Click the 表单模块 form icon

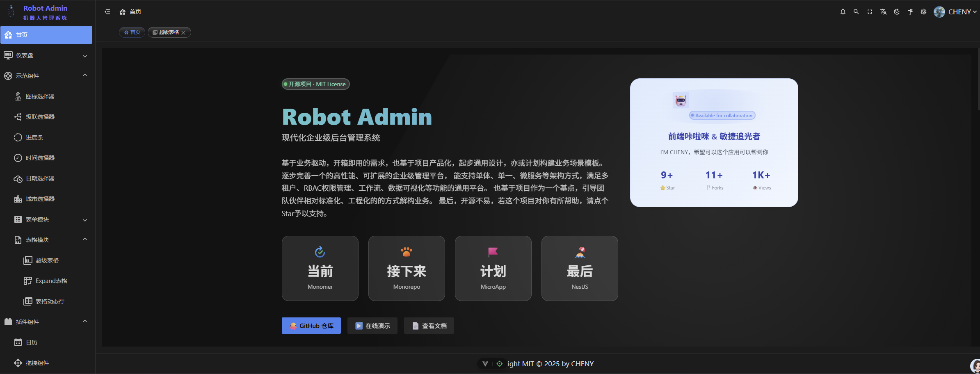tap(18, 219)
